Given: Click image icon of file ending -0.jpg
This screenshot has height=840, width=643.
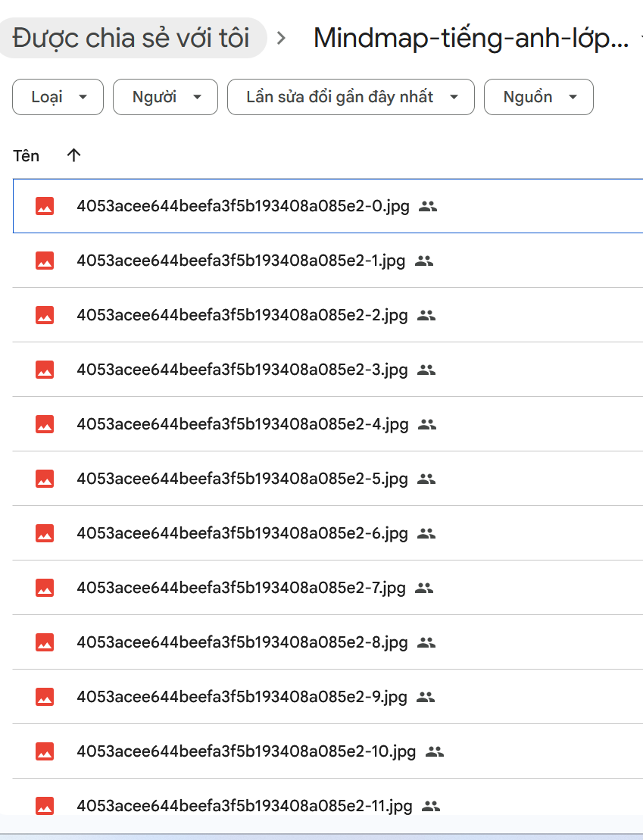Looking at the screenshot, I should pyautogui.click(x=45, y=206).
